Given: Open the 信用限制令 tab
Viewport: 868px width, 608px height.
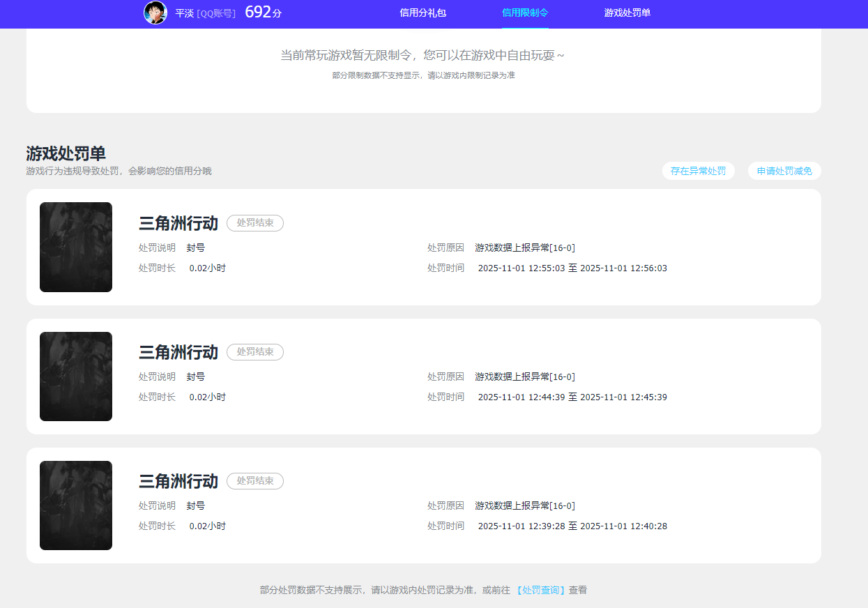Looking at the screenshot, I should point(525,13).
